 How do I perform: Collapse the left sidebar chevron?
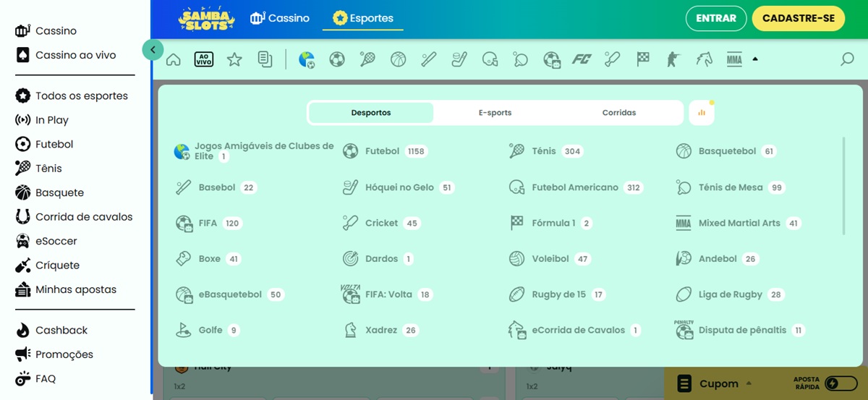point(153,50)
